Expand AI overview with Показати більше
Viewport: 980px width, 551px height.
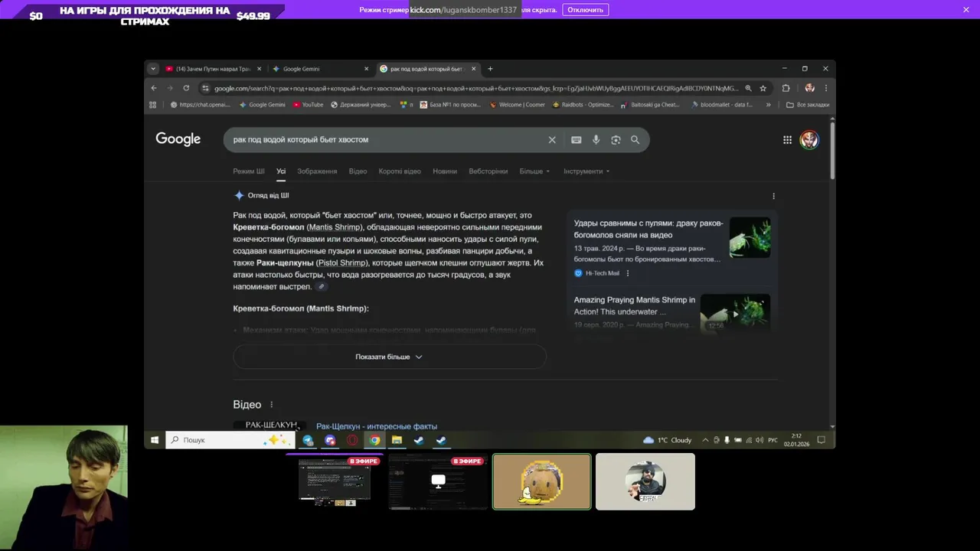point(389,357)
